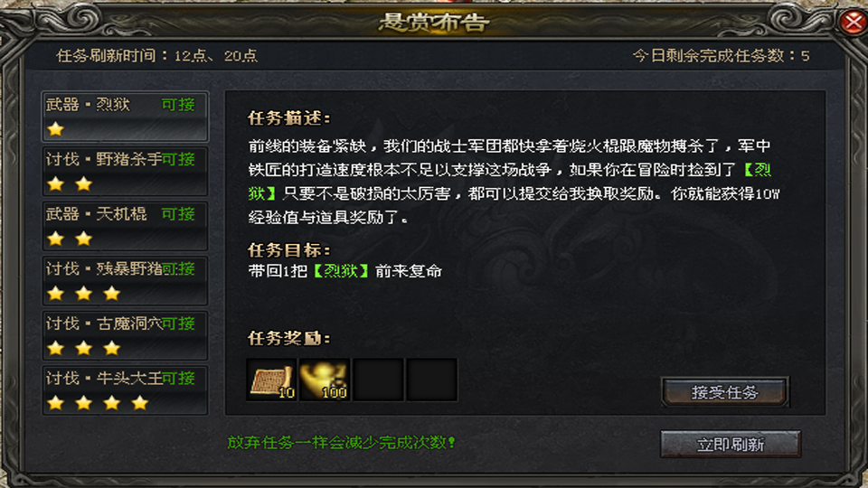Click the fourth star under 牛头大王

coord(139,403)
